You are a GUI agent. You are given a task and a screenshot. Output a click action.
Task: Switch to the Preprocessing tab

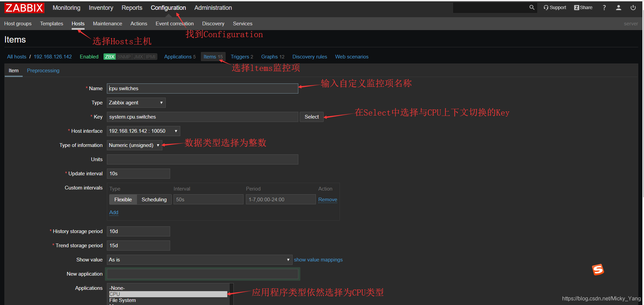[x=43, y=71]
